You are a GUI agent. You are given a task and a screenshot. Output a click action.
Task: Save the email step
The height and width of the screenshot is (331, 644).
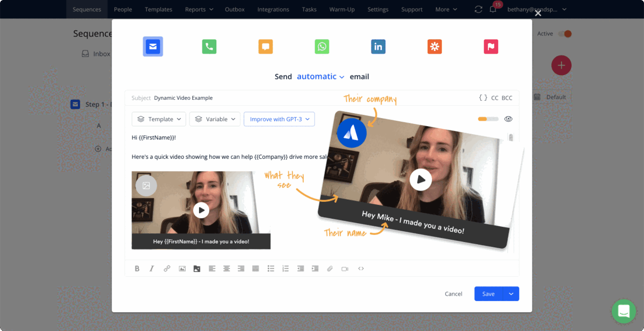point(488,293)
